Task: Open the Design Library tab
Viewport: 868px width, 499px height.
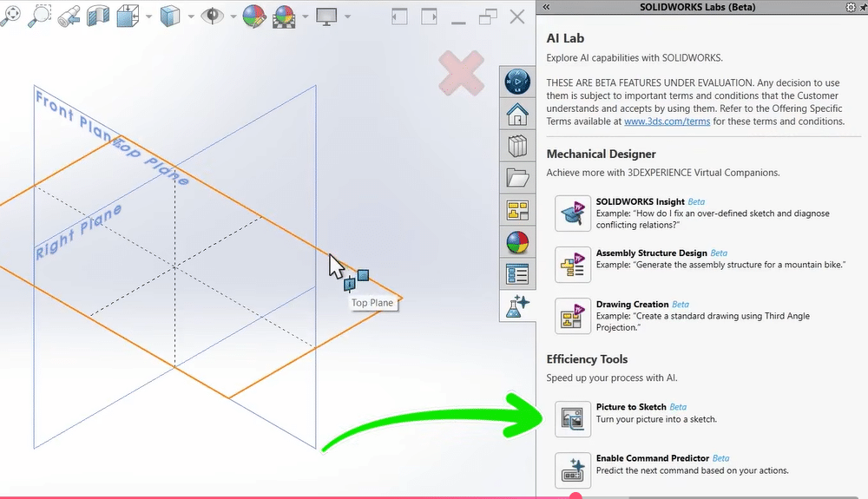Action: coord(517,146)
